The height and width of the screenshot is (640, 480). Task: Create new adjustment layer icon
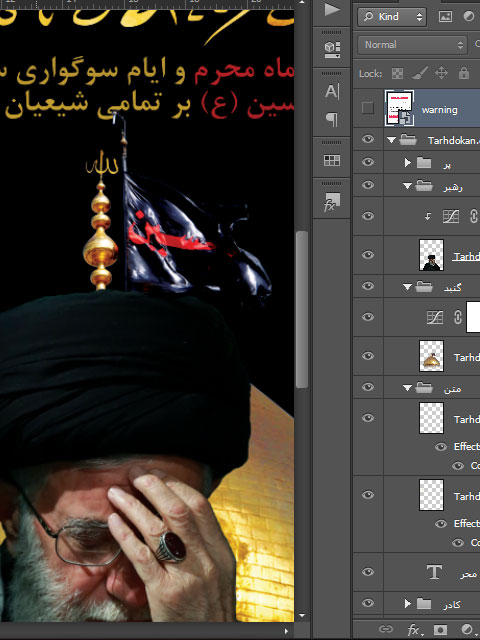coord(467,630)
